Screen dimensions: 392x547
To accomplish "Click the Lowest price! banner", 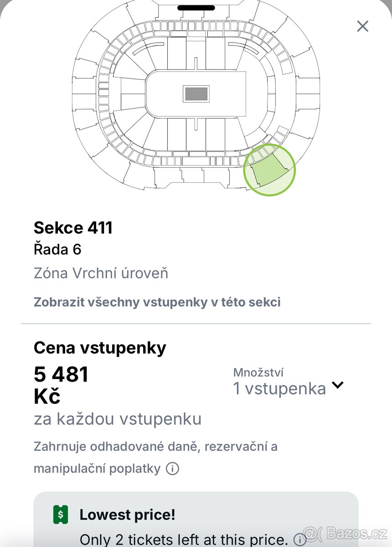I will [x=196, y=520].
